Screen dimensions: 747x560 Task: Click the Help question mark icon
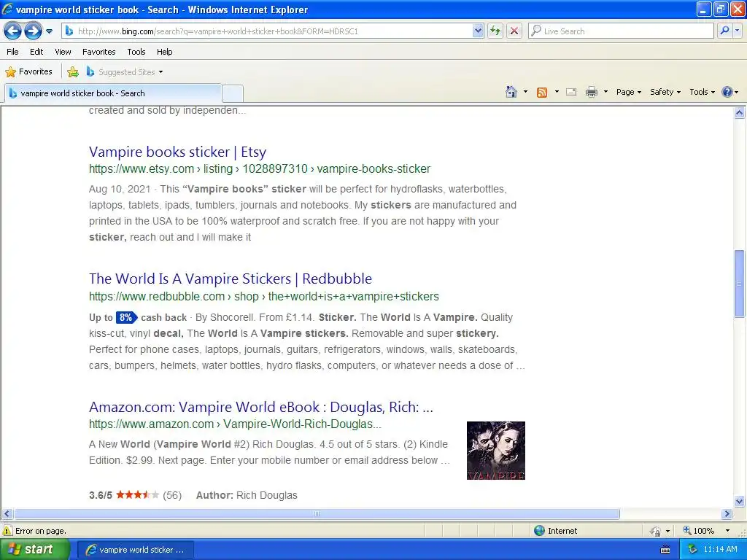click(x=727, y=92)
